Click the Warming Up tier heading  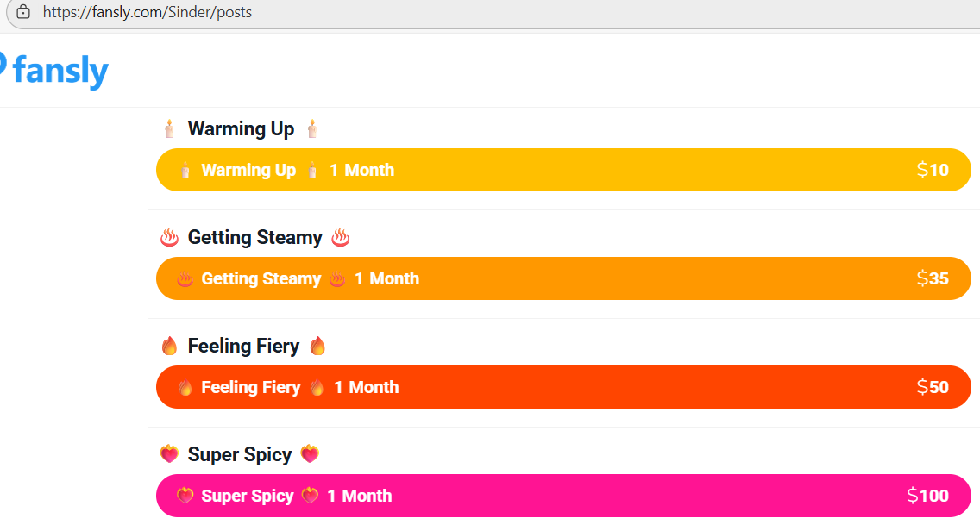click(241, 128)
